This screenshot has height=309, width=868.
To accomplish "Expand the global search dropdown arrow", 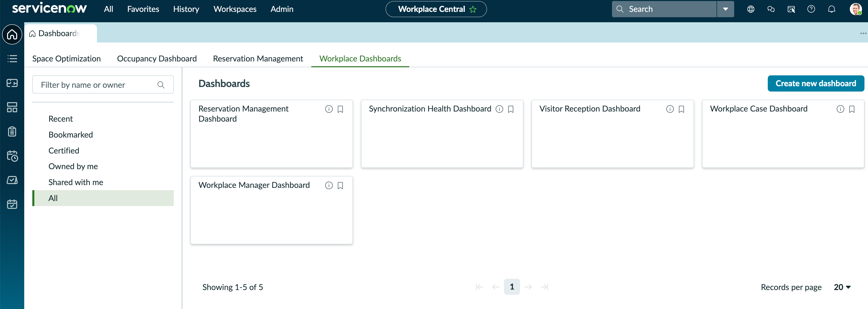I will [x=725, y=9].
